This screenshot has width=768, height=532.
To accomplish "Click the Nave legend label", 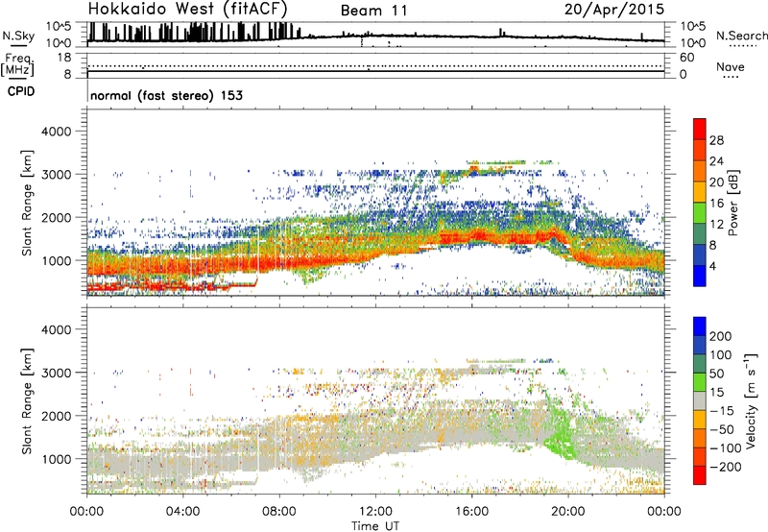I will [x=731, y=66].
